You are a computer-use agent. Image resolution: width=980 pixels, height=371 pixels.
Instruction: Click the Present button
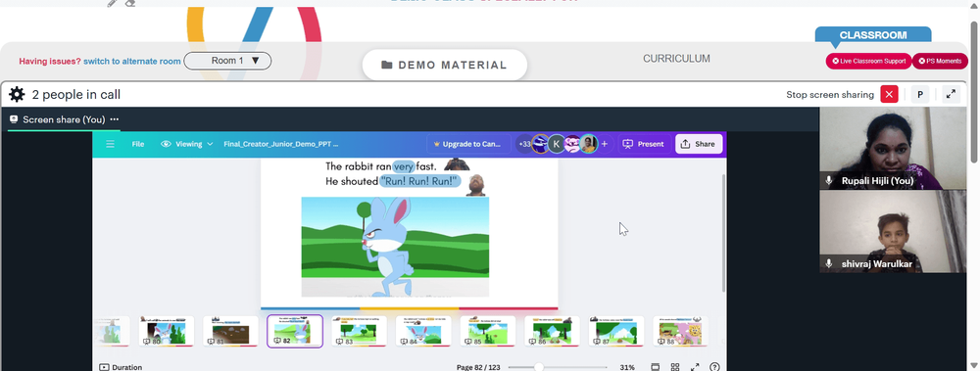(x=644, y=144)
